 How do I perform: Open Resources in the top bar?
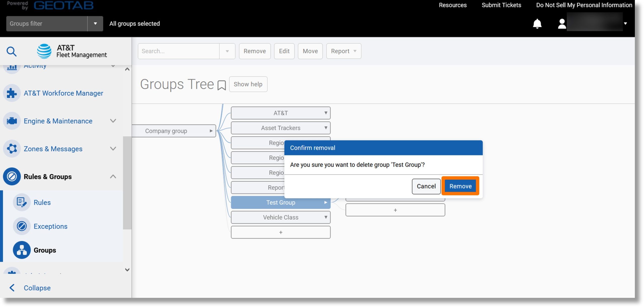click(x=453, y=5)
